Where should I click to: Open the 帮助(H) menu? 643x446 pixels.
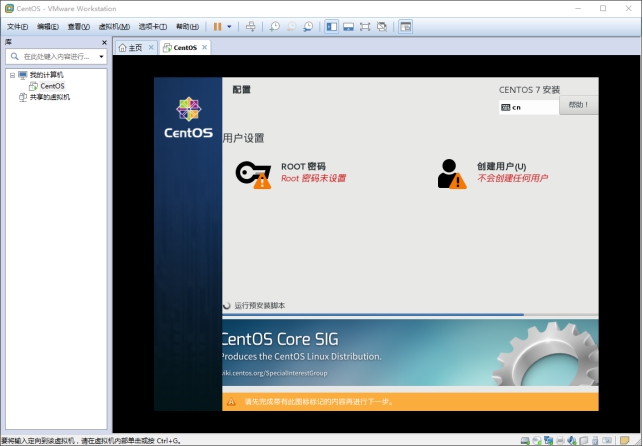pos(187,27)
